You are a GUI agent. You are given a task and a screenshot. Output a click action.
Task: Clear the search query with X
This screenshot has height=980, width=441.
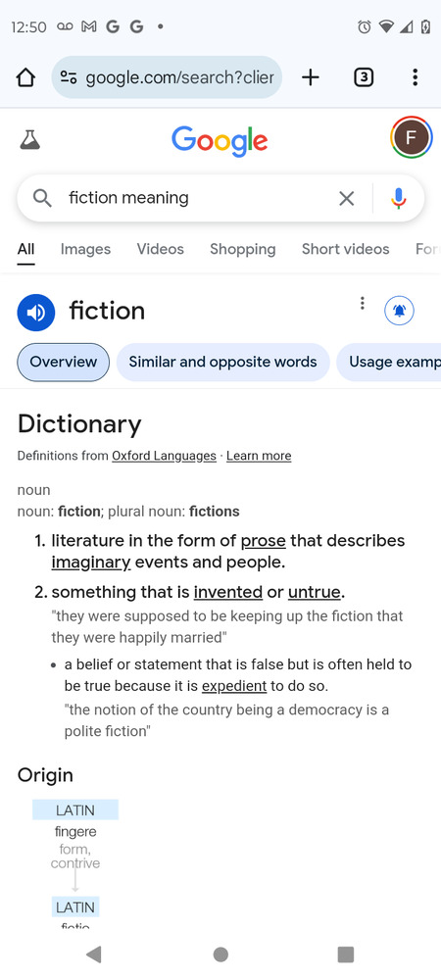pyautogui.click(x=346, y=199)
